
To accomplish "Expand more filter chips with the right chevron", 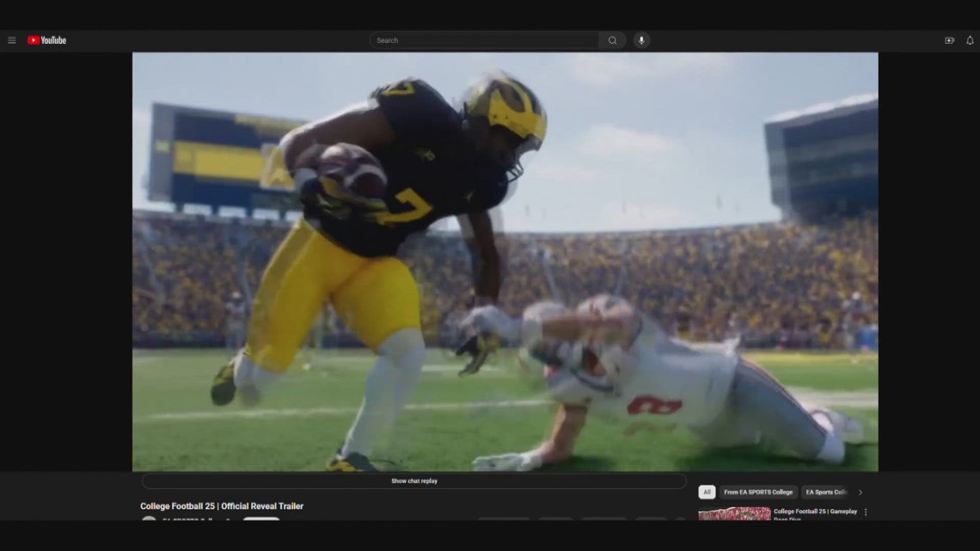I will (859, 492).
